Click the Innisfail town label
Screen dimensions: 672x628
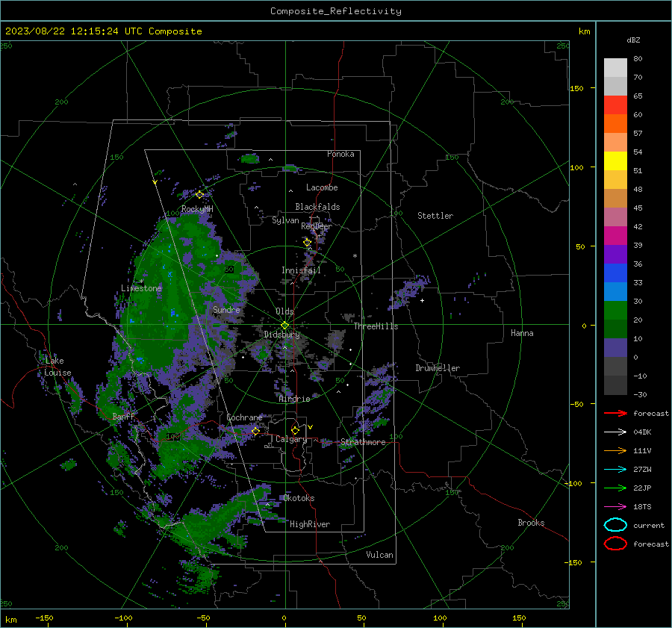point(301,270)
